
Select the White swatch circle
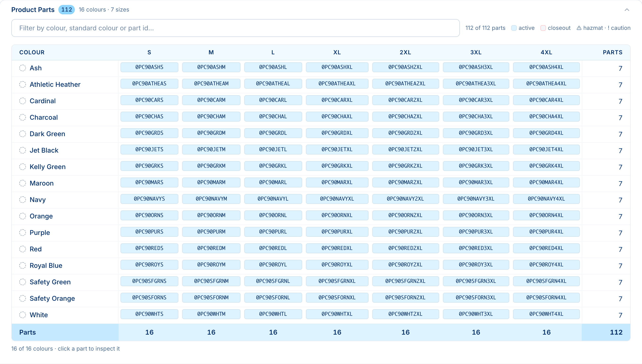coord(23,315)
